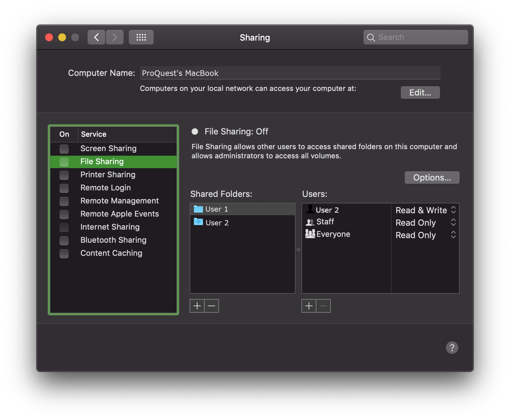Enable the Screen Sharing checkbox
The image size is (510, 420).
[64, 149]
